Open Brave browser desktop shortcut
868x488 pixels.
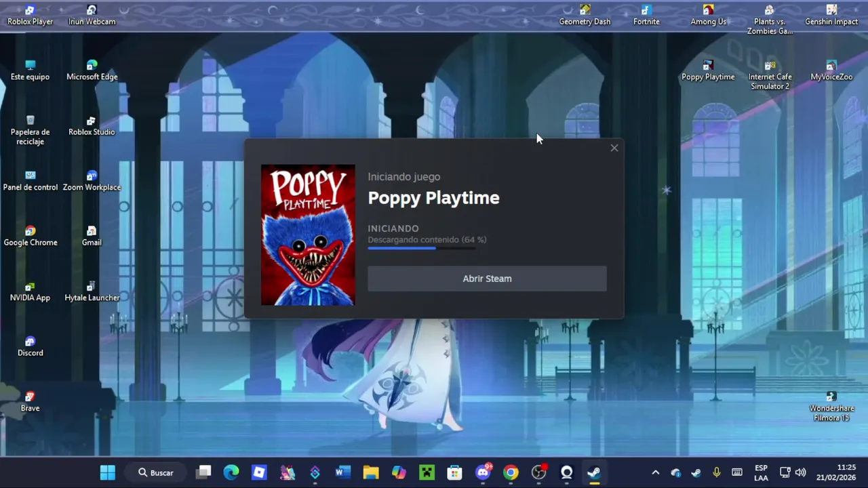30,402
